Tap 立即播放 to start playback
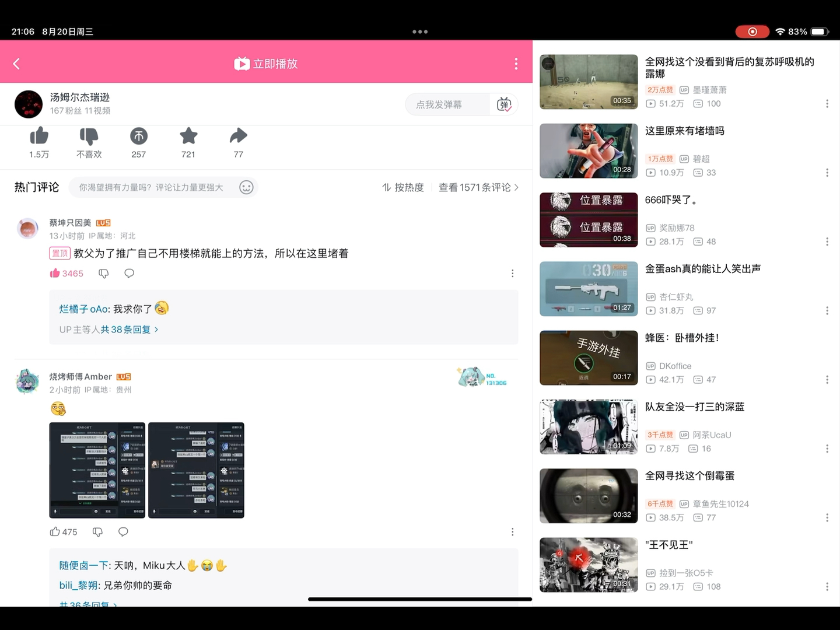 pos(266,64)
